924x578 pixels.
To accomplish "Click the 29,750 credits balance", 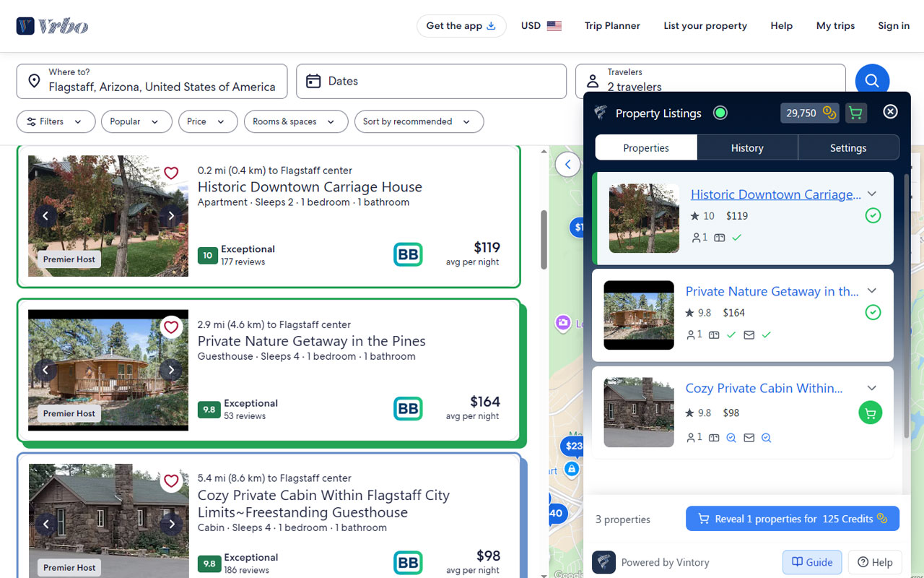I will coord(809,113).
